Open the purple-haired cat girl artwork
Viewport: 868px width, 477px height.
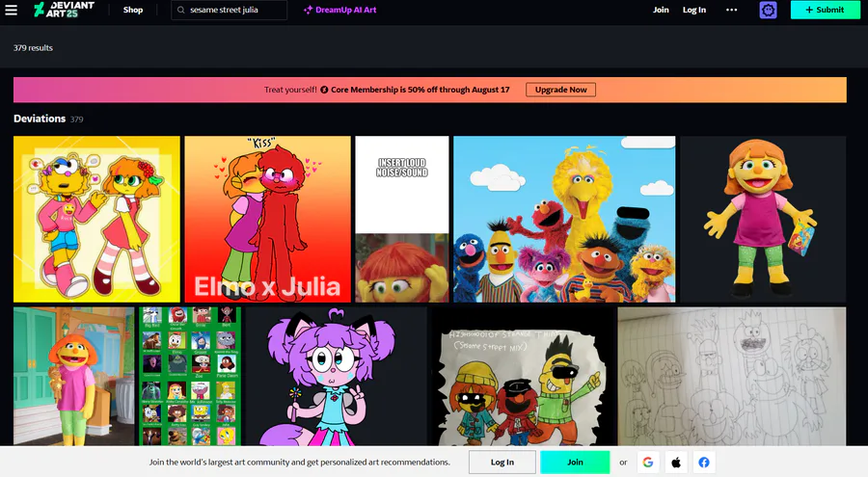click(337, 376)
